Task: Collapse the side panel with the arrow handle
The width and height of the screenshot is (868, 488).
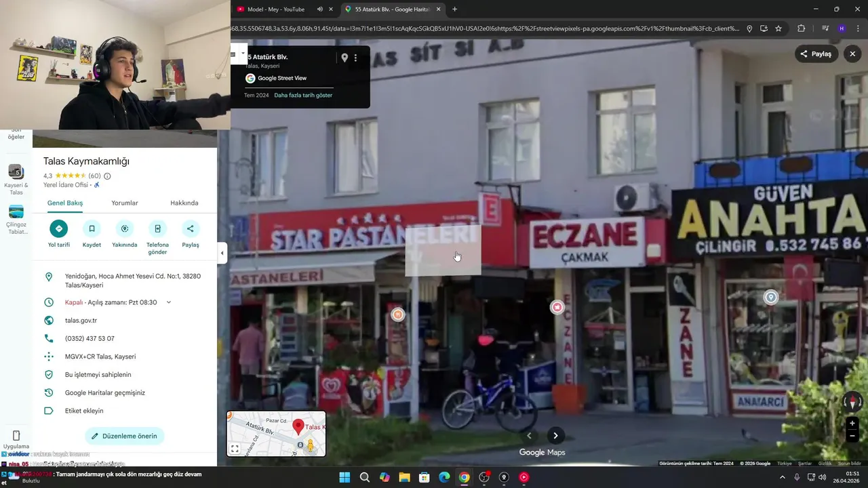Action: [x=222, y=253]
